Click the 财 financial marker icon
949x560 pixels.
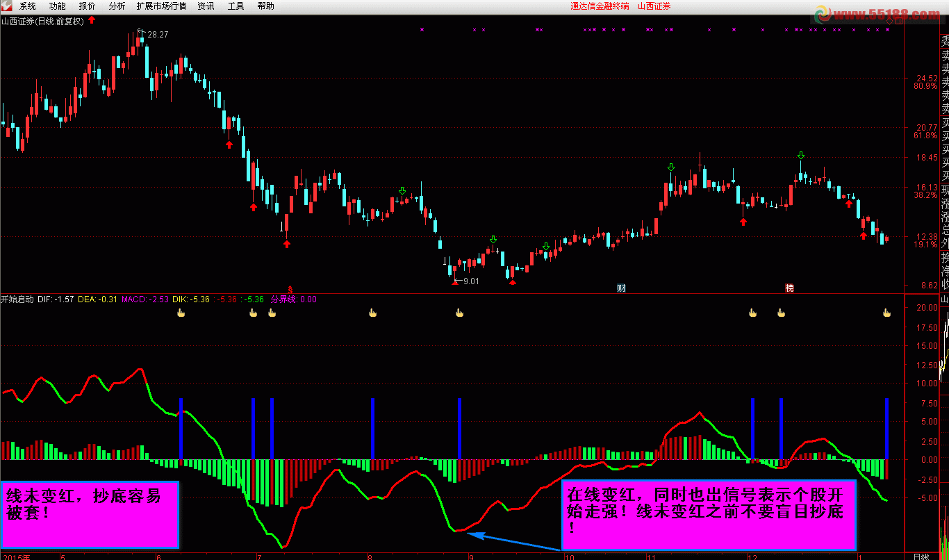click(x=621, y=288)
